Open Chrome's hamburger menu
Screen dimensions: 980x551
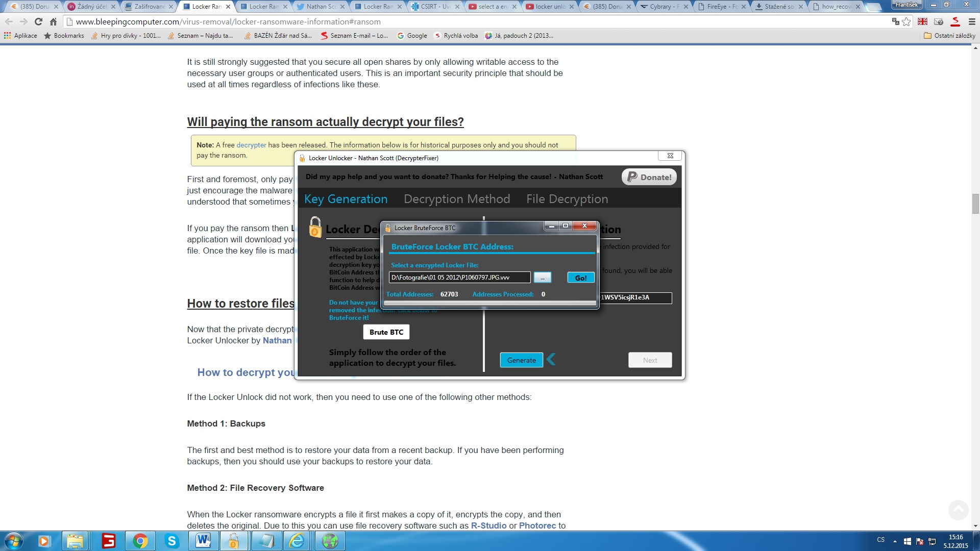(x=972, y=21)
